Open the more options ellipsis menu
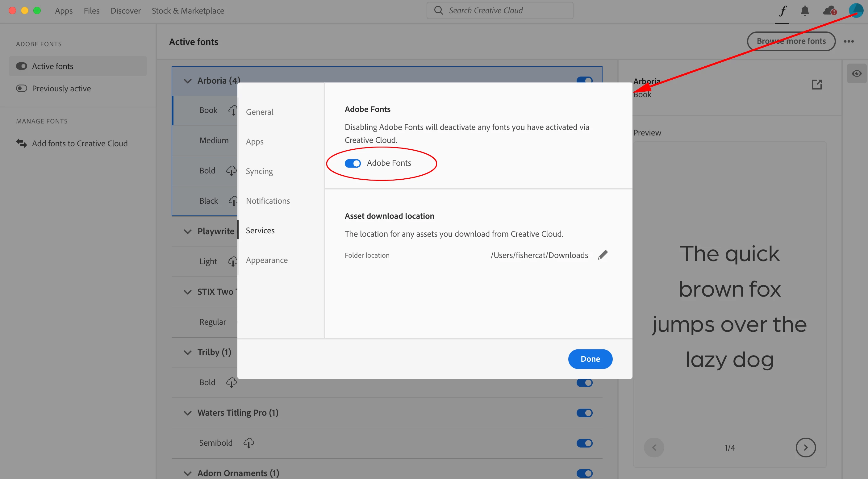The image size is (868, 479). pos(849,41)
